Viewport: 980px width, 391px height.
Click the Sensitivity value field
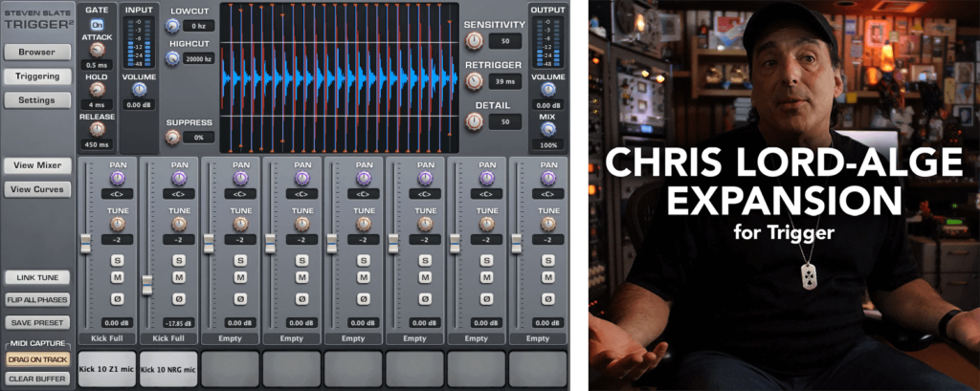click(x=505, y=42)
